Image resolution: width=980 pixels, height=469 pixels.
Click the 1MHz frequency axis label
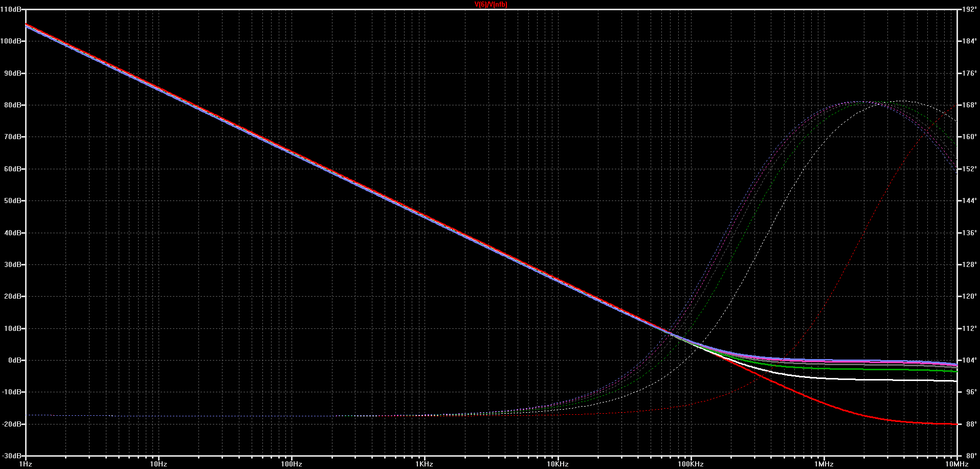tap(824, 464)
